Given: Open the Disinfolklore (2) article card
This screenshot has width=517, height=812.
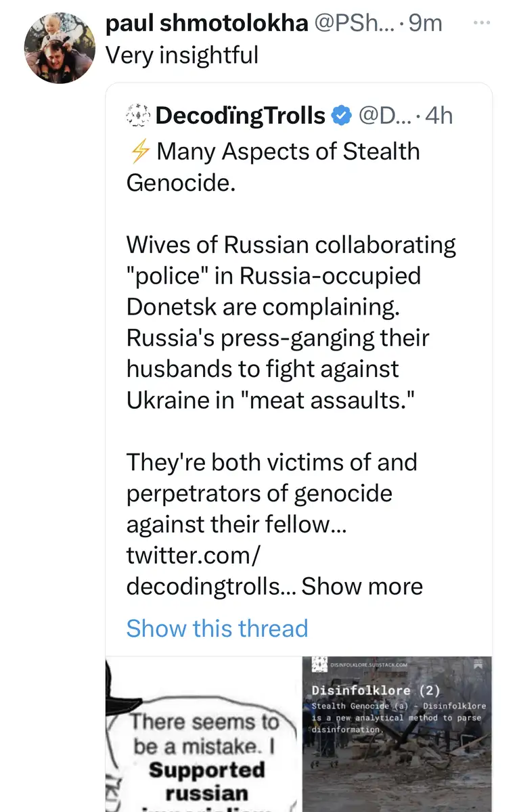Looking at the screenshot, I should point(397,734).
